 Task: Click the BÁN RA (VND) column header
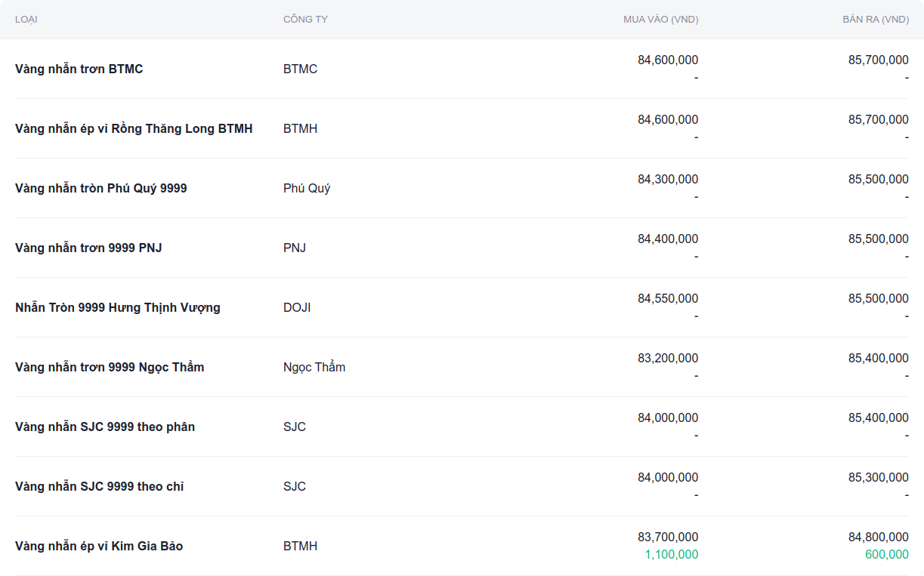point(875,20)
